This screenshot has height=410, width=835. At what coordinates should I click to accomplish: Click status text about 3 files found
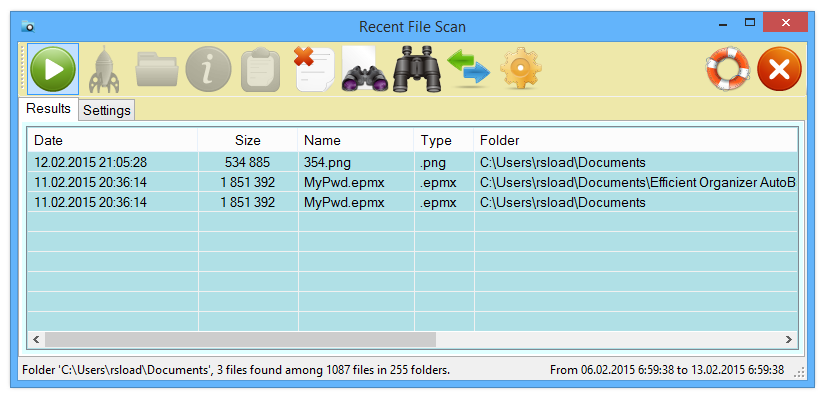click(236, 370)
